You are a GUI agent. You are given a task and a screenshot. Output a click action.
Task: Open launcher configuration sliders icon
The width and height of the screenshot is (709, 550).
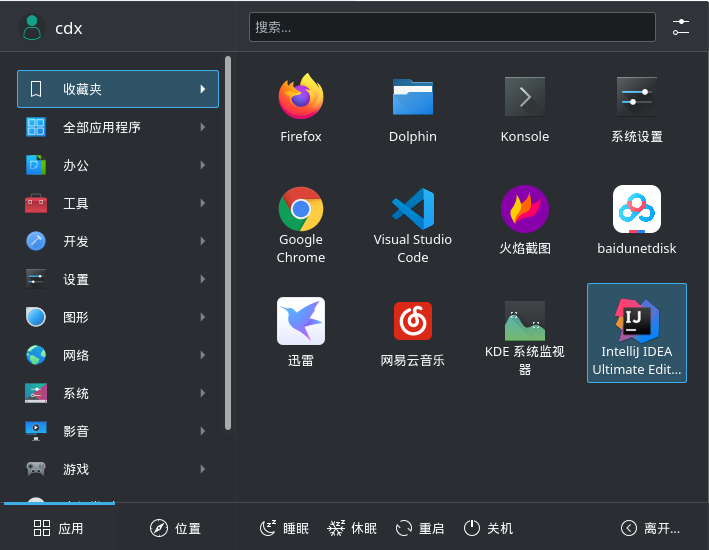tap(681, 27)
